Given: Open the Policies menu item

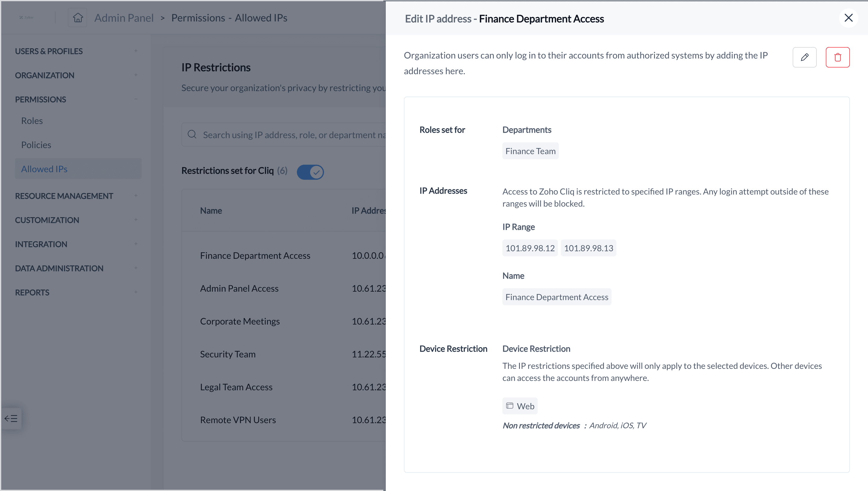Looking at the screenshot, I should click(36, 145).
